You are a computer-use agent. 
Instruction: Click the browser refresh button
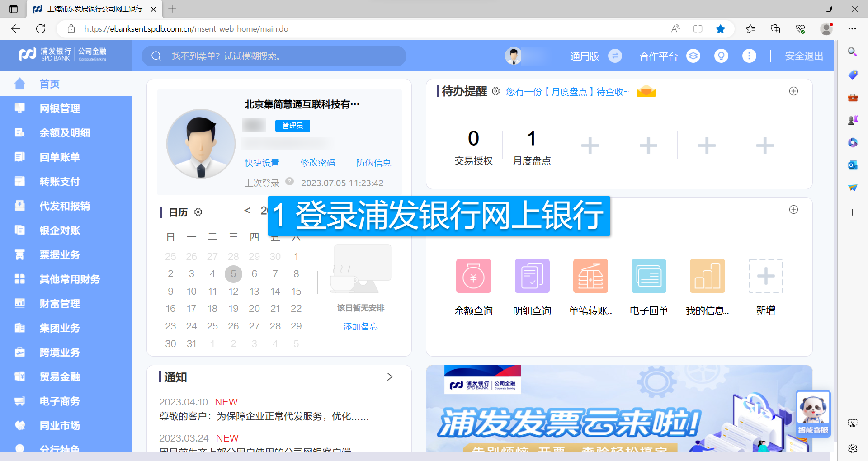41,29
